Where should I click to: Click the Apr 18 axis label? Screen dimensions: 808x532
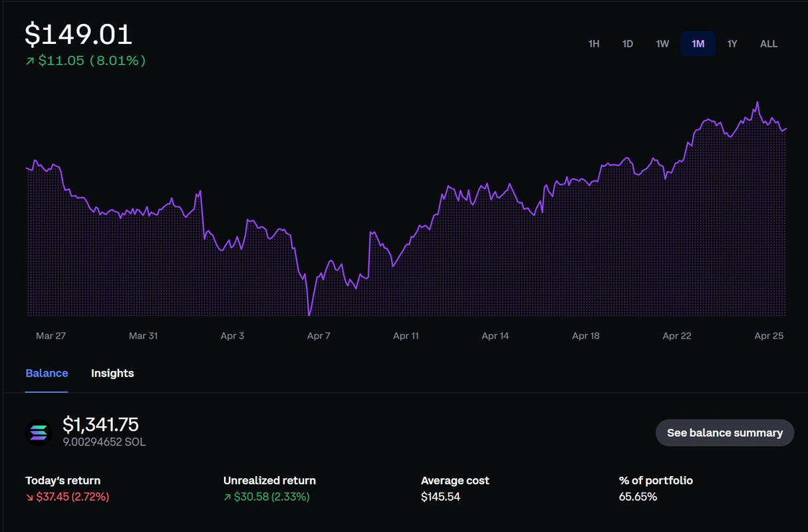pyautogui.click(x=585, y=336)
